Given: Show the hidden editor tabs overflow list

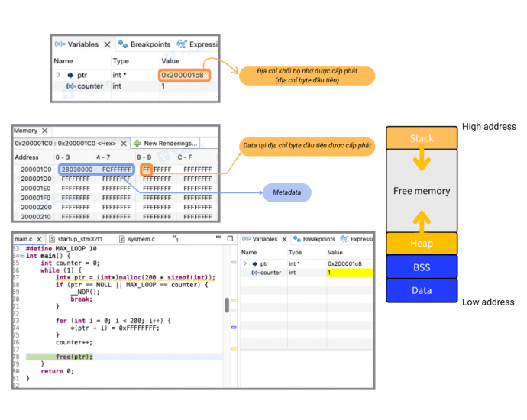Looking at the screenshot, I should pyautogui.click(x=175, y=238).
